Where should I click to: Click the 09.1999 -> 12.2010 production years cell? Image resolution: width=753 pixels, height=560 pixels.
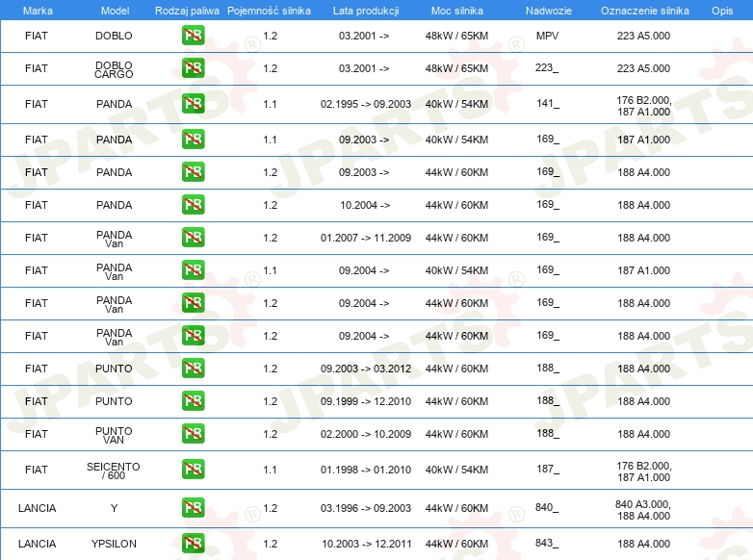coord(366,401)
